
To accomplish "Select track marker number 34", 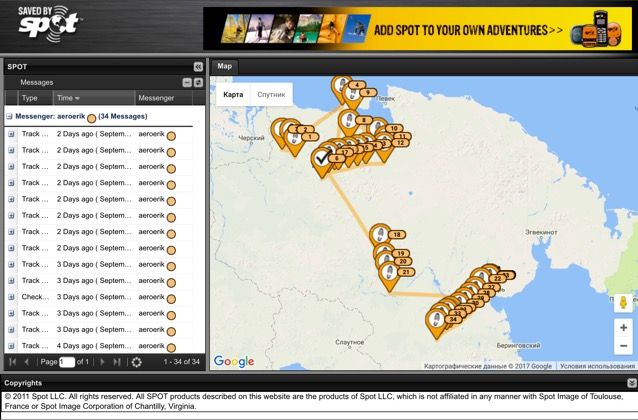I will (437, 322).
